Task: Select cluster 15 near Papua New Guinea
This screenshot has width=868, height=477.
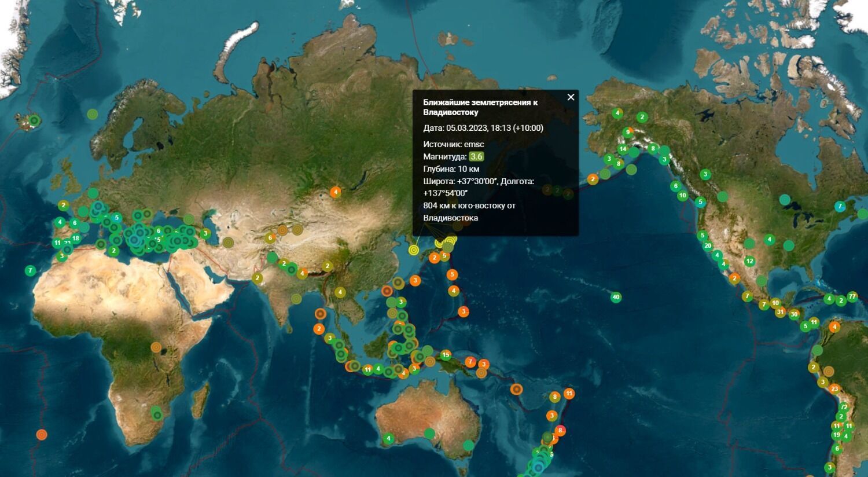Action: (445, 355)
